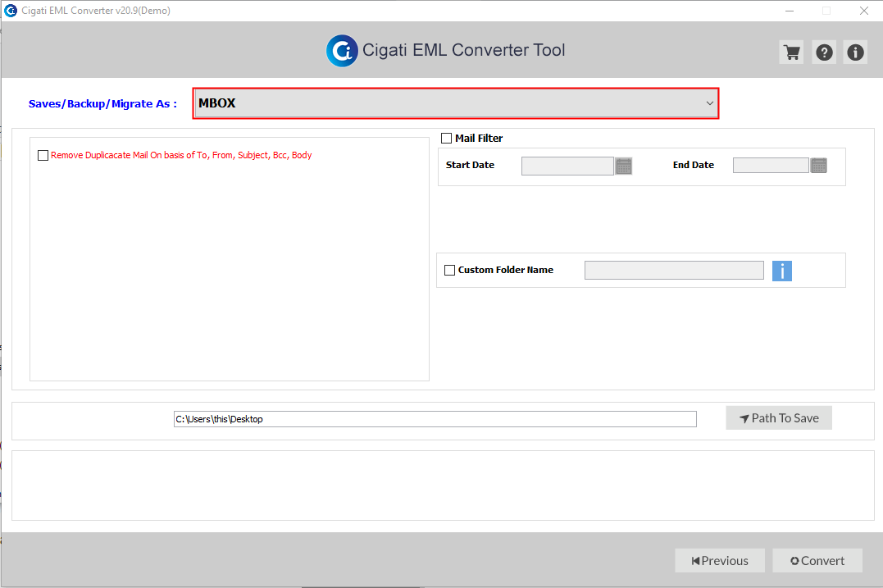Screen dimensions: 883x588
Task: Expand the Saves/Backup/Migrate As MBOX dropdown
Action: click(x=456, y=103)
